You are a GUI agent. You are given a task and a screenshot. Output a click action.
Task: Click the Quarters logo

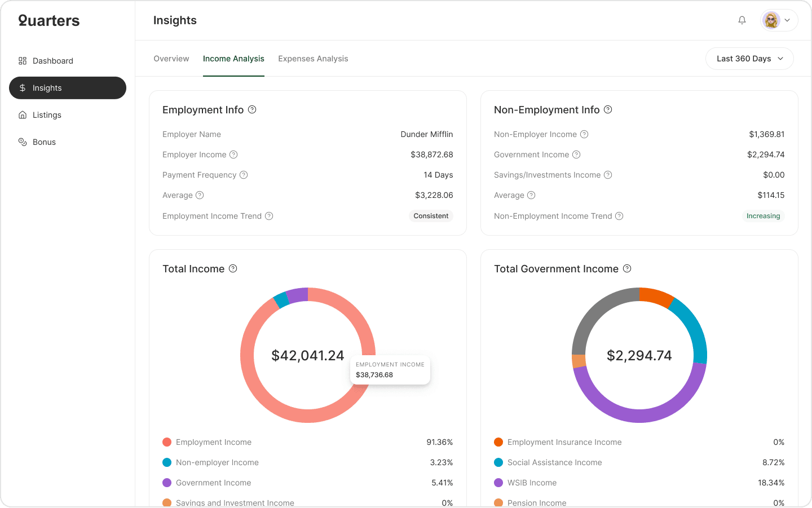[x=49, y=21]
